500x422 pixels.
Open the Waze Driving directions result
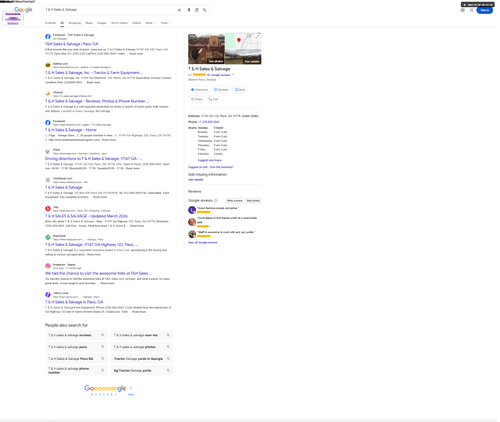point(94,159)
